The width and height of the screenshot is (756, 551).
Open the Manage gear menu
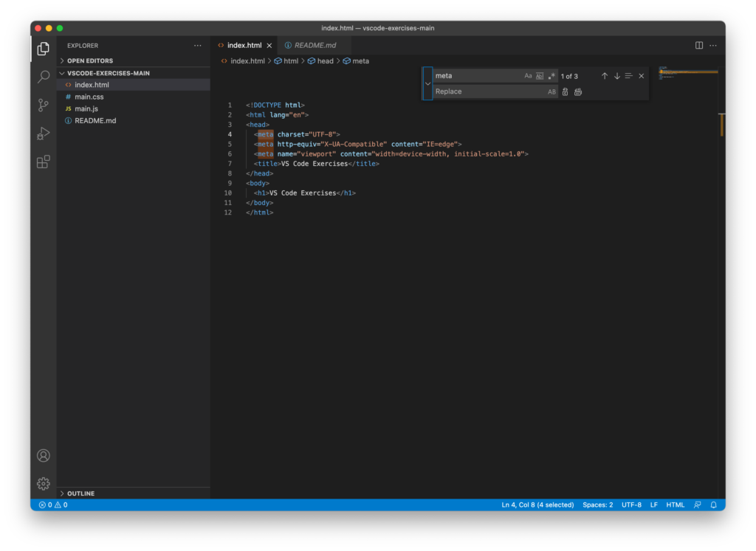point(44,484)
